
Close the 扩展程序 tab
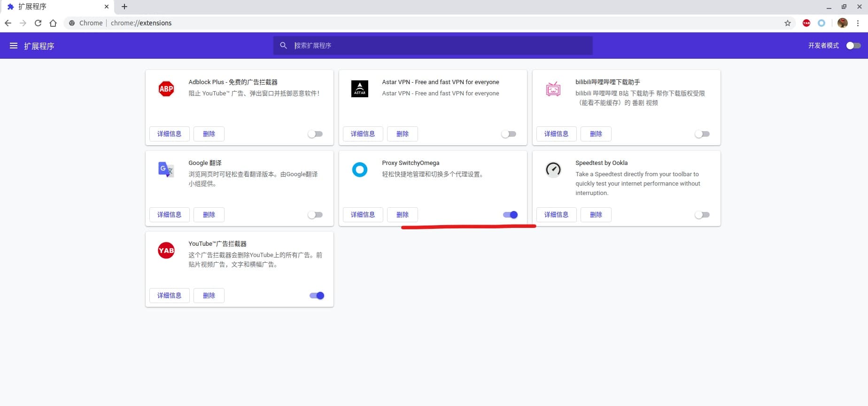(107, 7)
